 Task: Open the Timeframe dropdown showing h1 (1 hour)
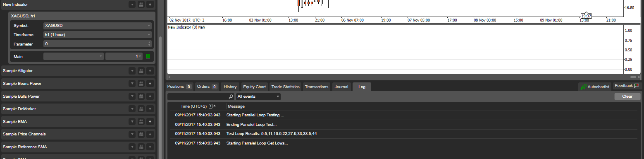[98, 35]
